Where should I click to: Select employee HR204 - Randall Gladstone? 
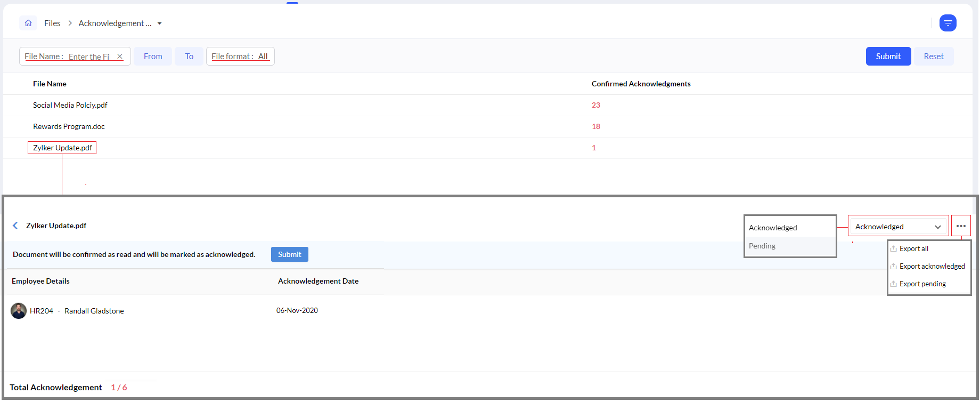77,311
